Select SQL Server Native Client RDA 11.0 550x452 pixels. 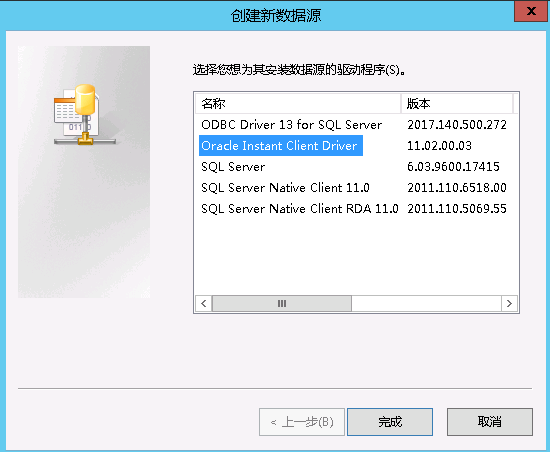click(x=300, y=209)
